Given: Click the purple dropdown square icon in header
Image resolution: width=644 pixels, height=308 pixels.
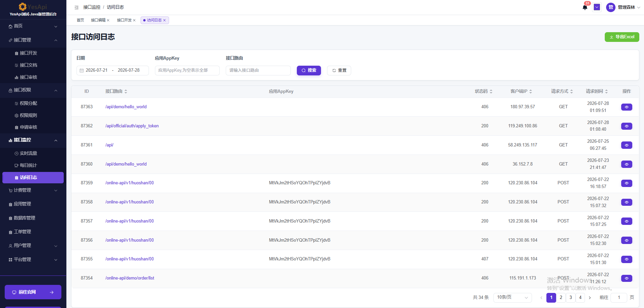Looking at the screenshot, I should tap(597, 7).
